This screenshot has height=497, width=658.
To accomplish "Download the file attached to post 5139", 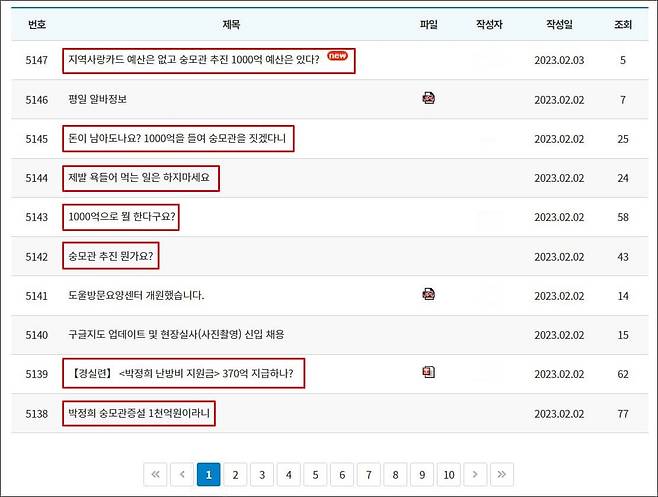I will [x=428, y=372].
